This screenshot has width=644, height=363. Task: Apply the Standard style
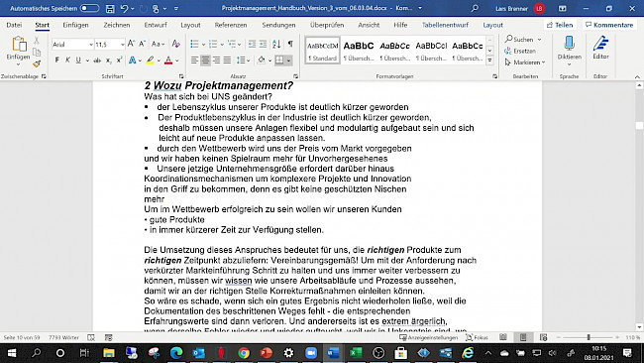(x=322, y=51)
